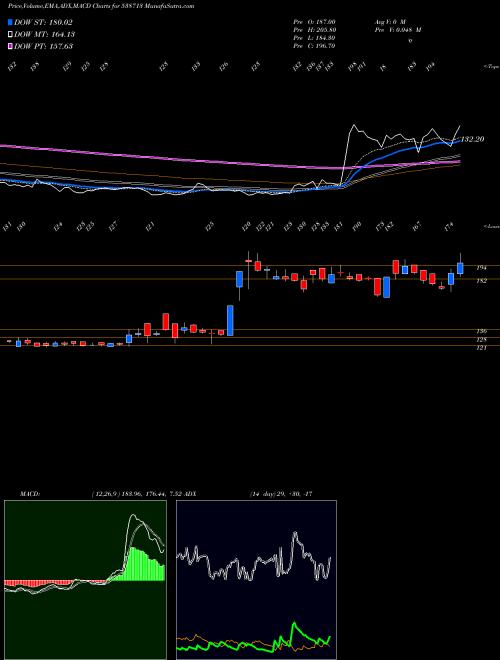Click the 'Pre H: 205.80' high value
This screenshot has height=660, width=500.
click(314, 30)
